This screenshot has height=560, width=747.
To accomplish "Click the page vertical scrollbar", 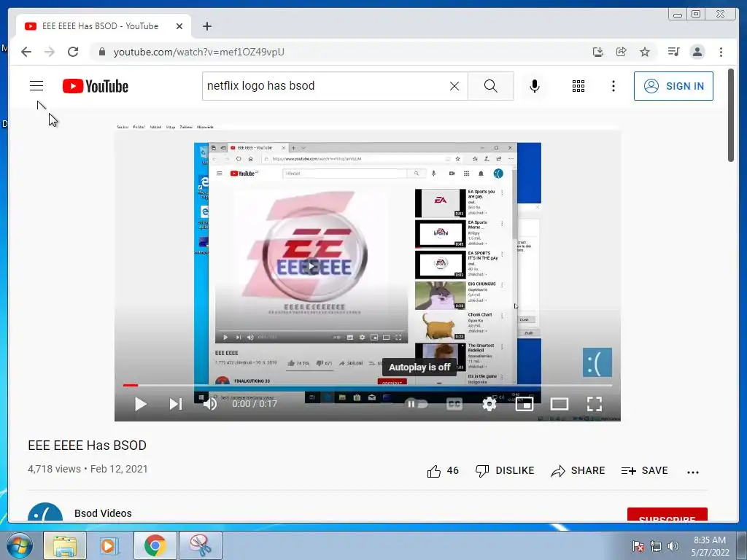I will [x=731, y=115].
